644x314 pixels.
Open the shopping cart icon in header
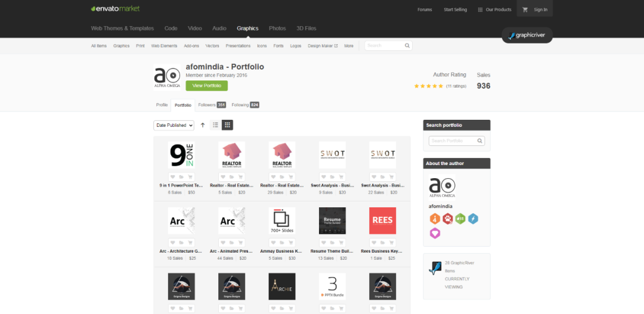coord(525,10)
